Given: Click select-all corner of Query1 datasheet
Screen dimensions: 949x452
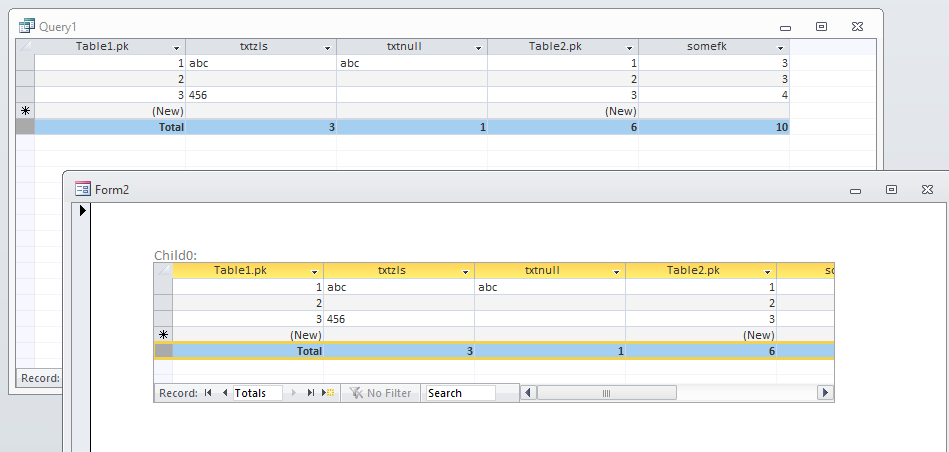Looking at the screenshot, I should click(x=25, y=47).
